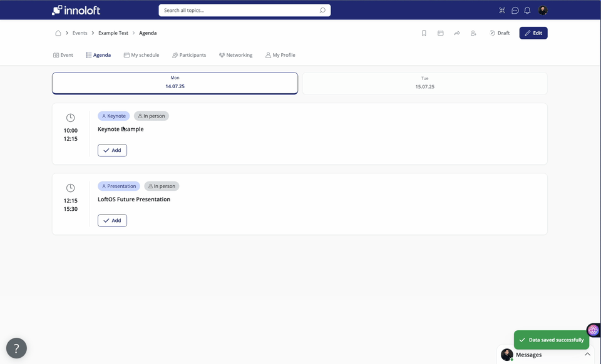Click the user profile avatar in header

[543, 11]
